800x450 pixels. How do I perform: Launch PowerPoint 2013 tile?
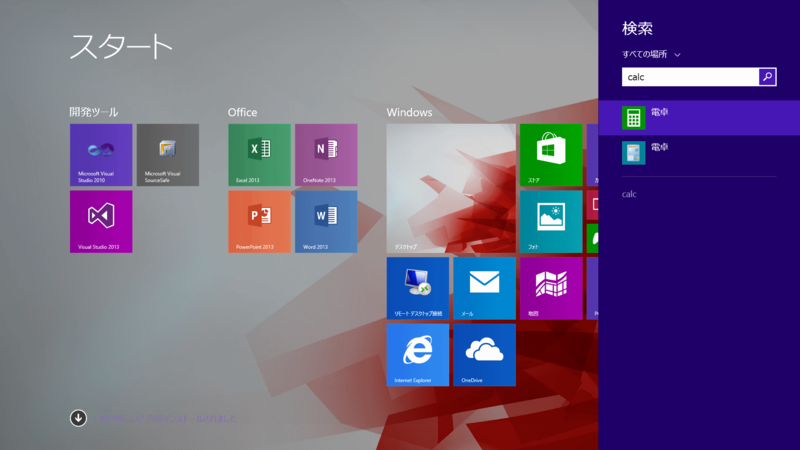point(259,221)
